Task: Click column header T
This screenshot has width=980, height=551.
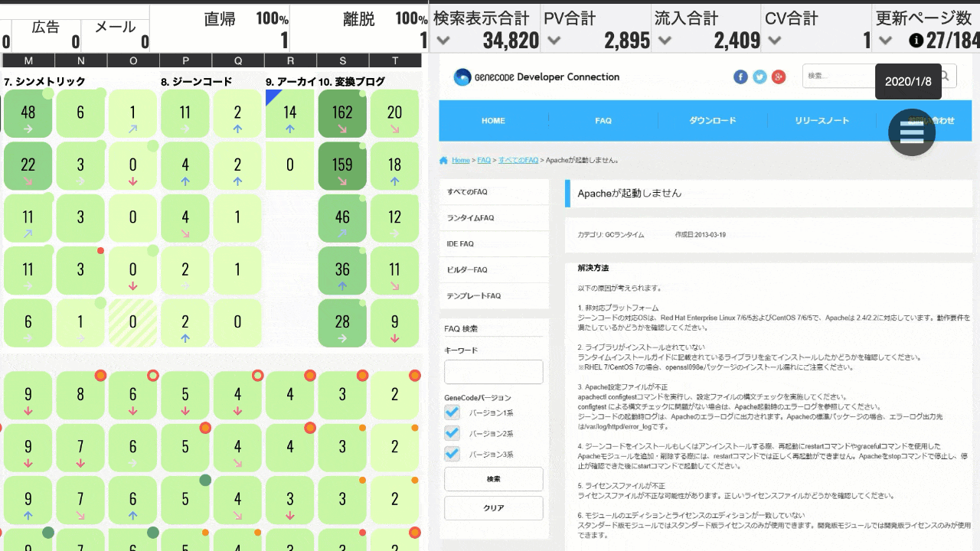Action: 394,60
